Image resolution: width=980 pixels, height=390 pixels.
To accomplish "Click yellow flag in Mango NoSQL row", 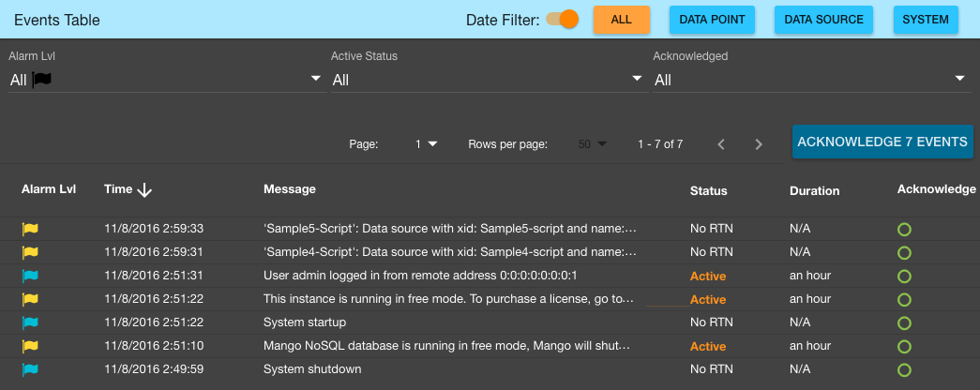I will pyautogui.click(x=30, y=346).
